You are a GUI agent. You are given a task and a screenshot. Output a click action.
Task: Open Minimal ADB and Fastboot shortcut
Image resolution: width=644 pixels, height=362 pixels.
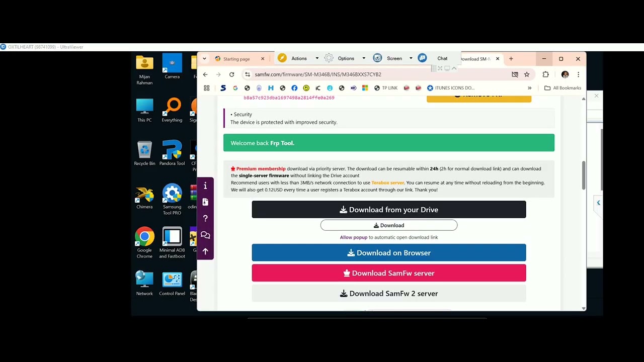172,243
